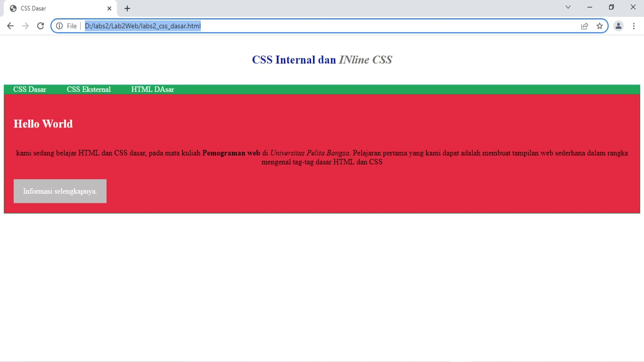Open Chrome's three-dot menu
The width and height of the screenshot is (644, 362).
pos(634,26)
